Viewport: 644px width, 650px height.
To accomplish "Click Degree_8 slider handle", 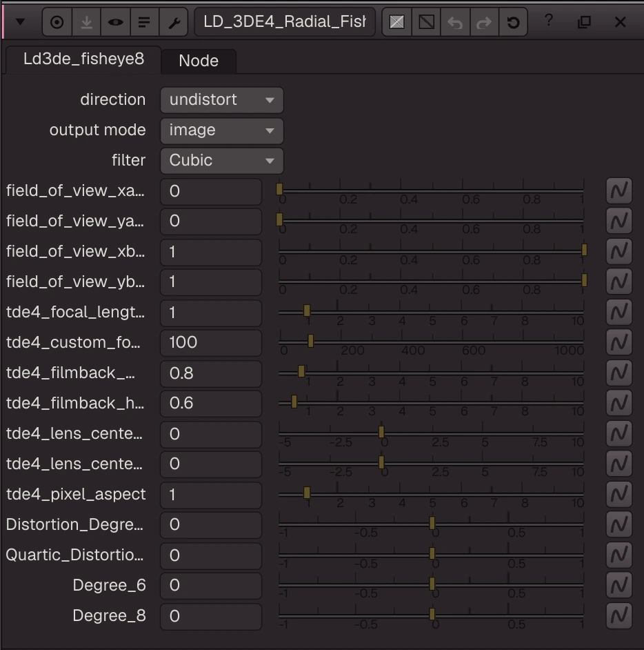I will pos(432,614).
